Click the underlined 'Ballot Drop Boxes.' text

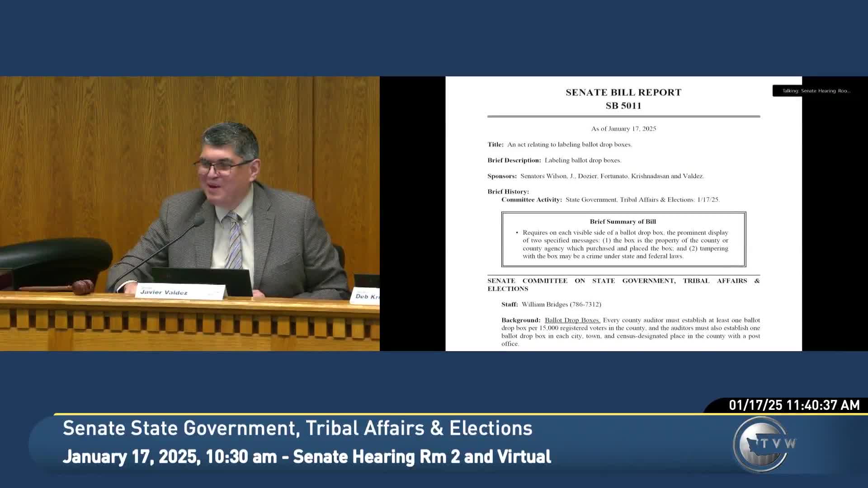point(572,320)
